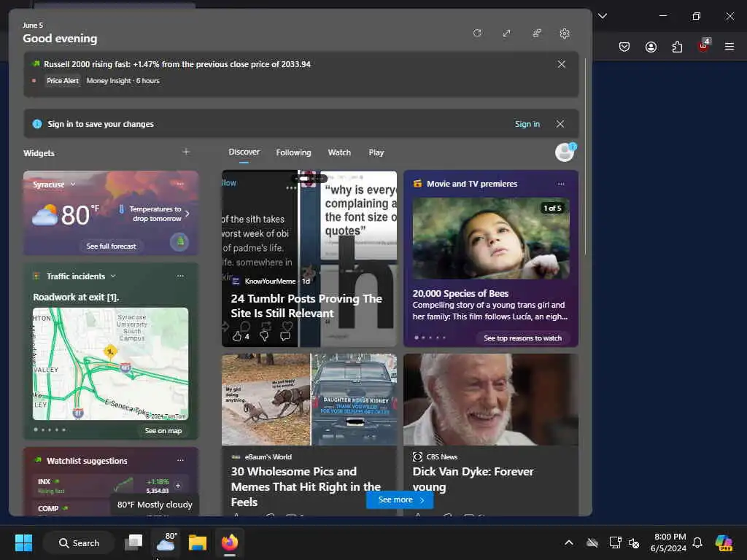Open Dick Van Dyke: Forever young article
This screenshot has height=560, width=747.
pos(473,479)
